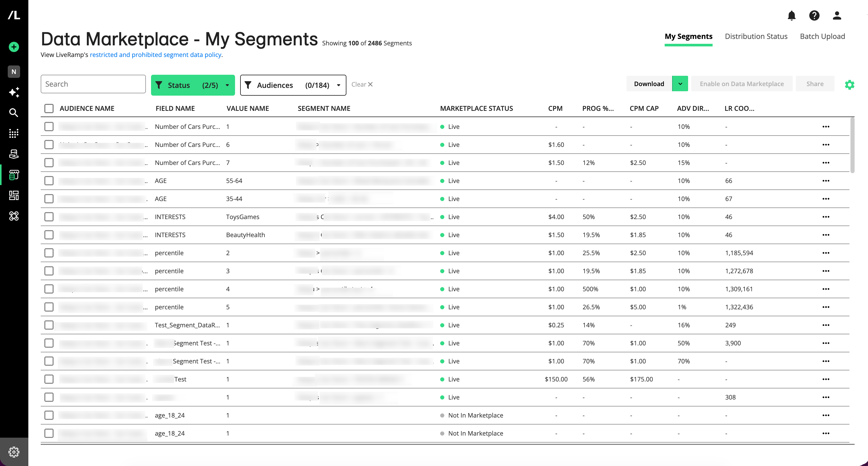
Task: Click the table vertical scrollbar
Action: coord(852,145)
